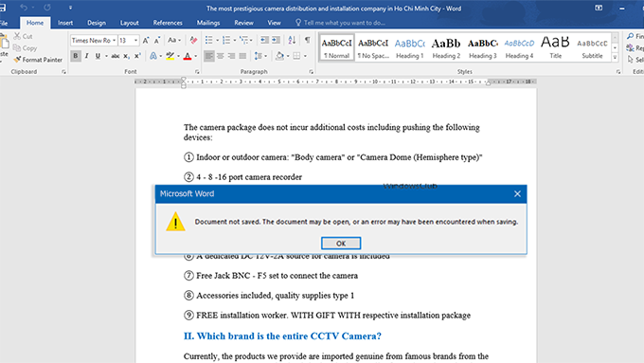
Task: Expand the borders dropdown arrow
Action: (x=305, y=56)
